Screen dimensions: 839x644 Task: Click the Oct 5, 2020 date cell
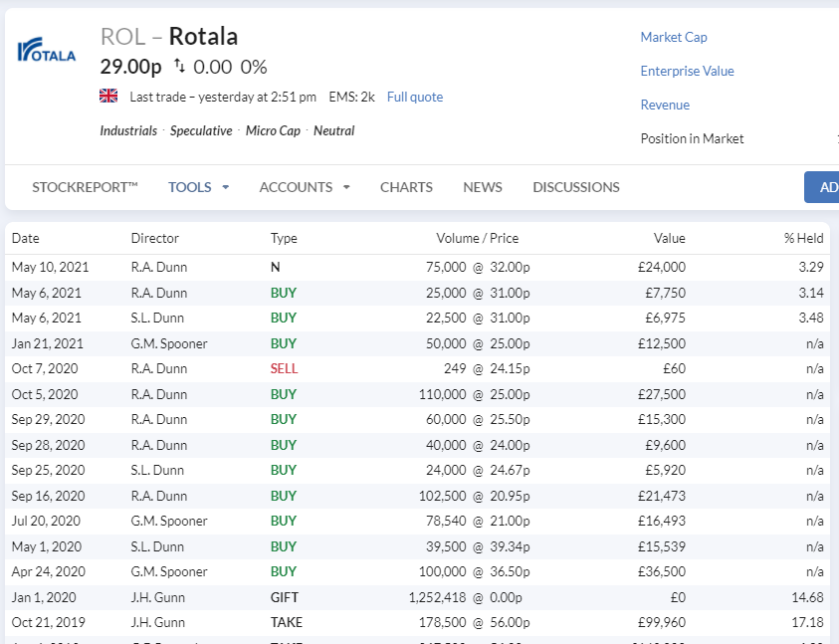click(45, 394)
